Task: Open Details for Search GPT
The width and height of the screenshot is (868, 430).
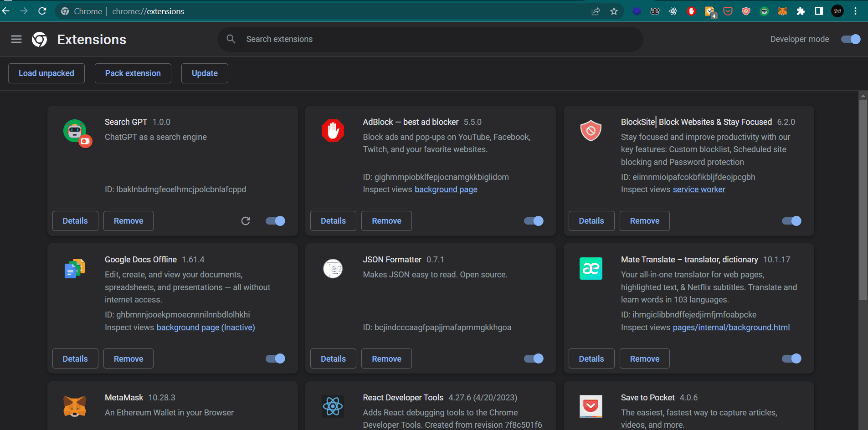Action: coord(75,221)
